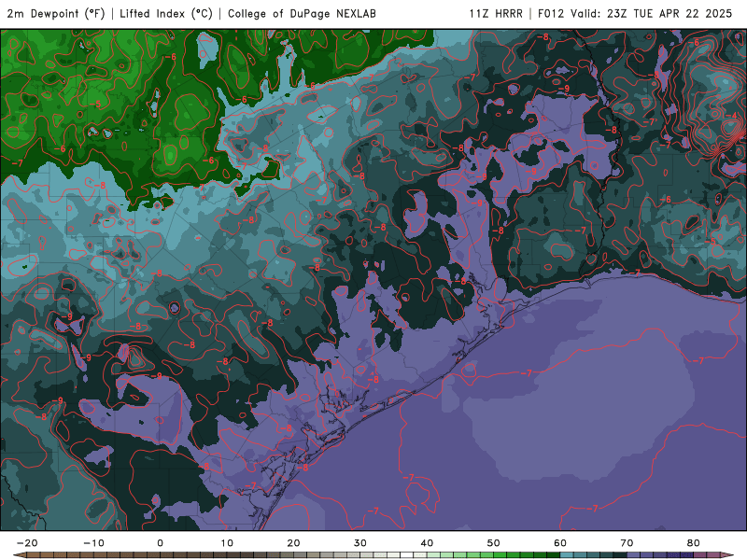Click the -10 label on the color scale
This screenshot has height=560, width=747.
pyautogui.click(x=93, y=543)
